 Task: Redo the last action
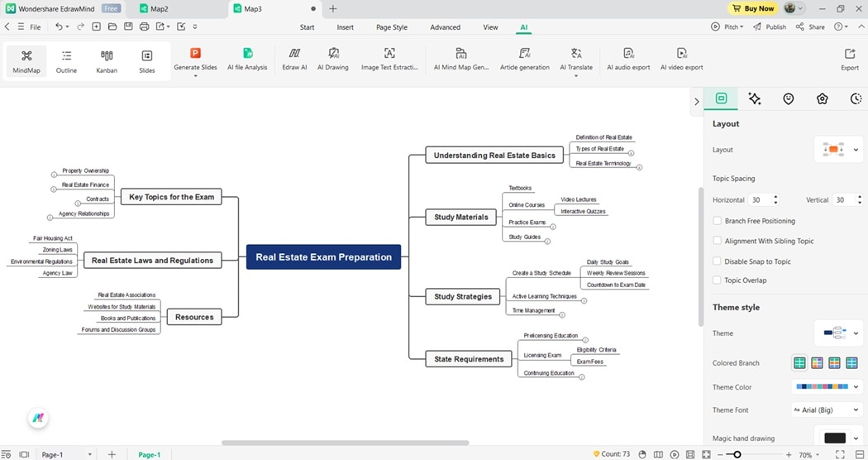(81, 26)
